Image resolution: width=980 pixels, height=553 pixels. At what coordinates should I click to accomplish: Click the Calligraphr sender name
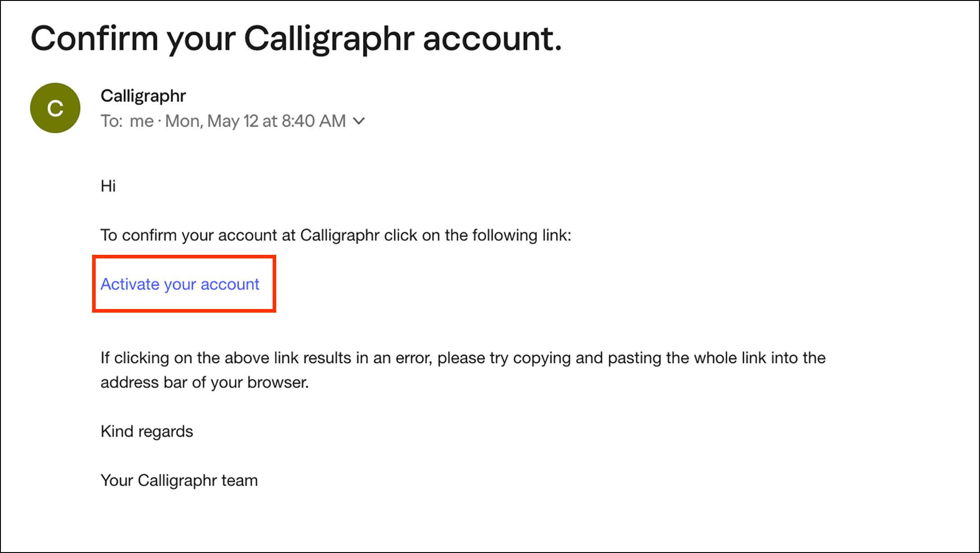pyautogui.click(x=143, y=96)
